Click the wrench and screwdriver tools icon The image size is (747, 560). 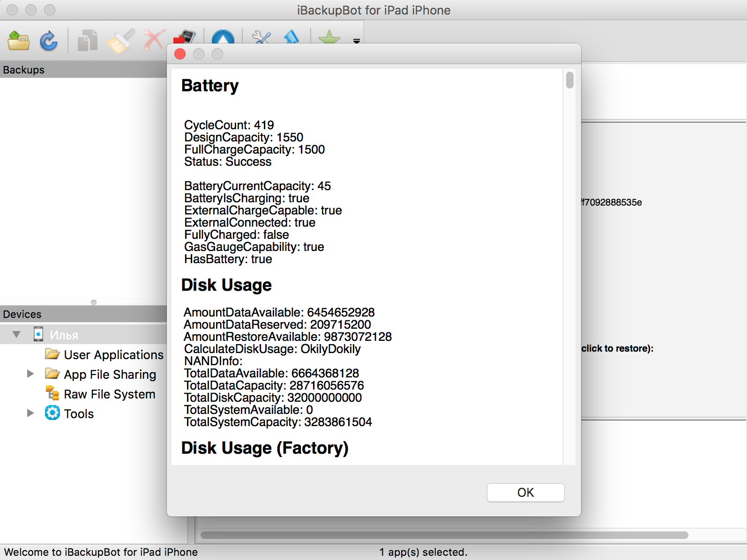click(261, 37)
